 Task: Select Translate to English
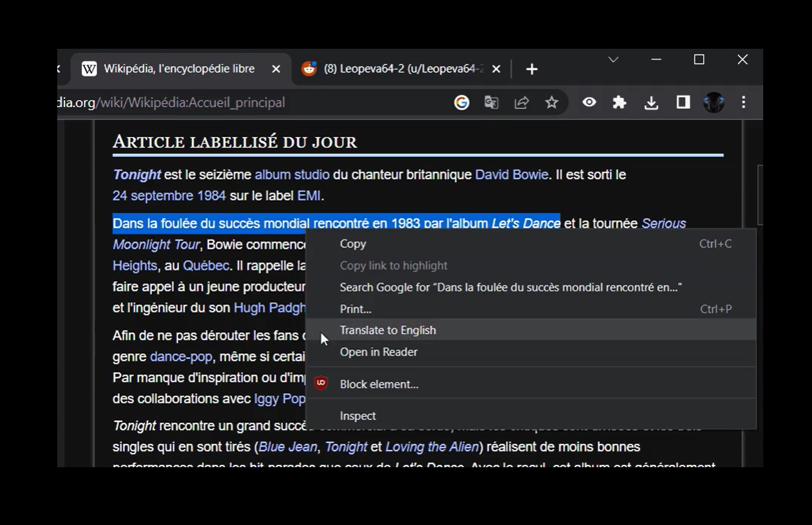[531, 330]
